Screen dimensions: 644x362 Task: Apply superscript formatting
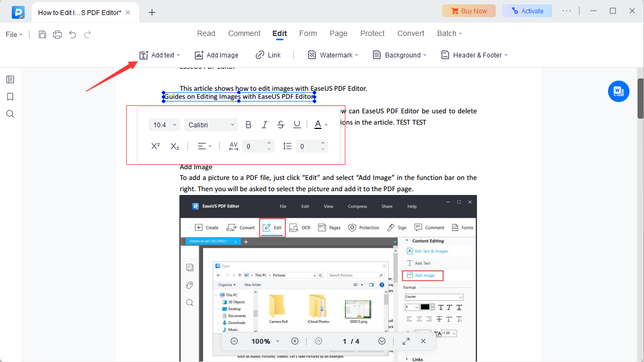coord(156,146)
